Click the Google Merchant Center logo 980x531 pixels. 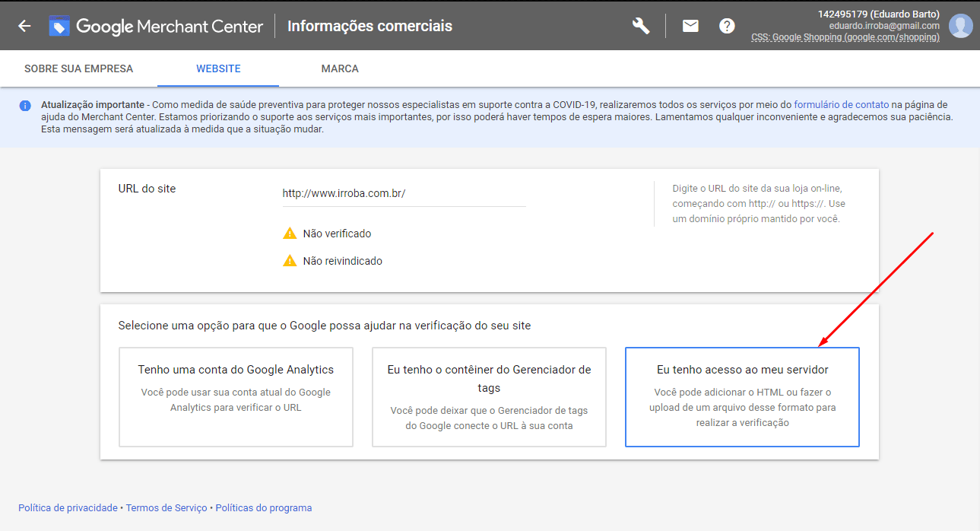pyautogui.click(x=156, y=26)
